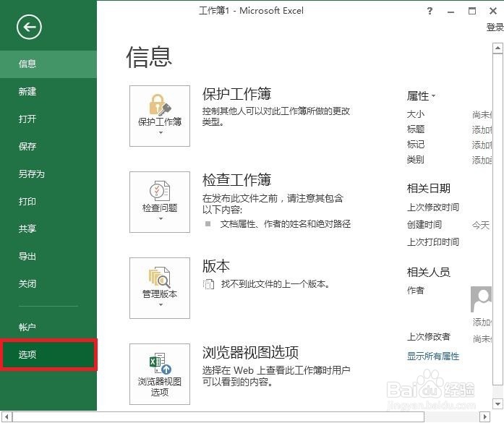The width and height of the screenshot is (504, 423).
Task: Click the 标题 add-title field value
Action: 482,129
